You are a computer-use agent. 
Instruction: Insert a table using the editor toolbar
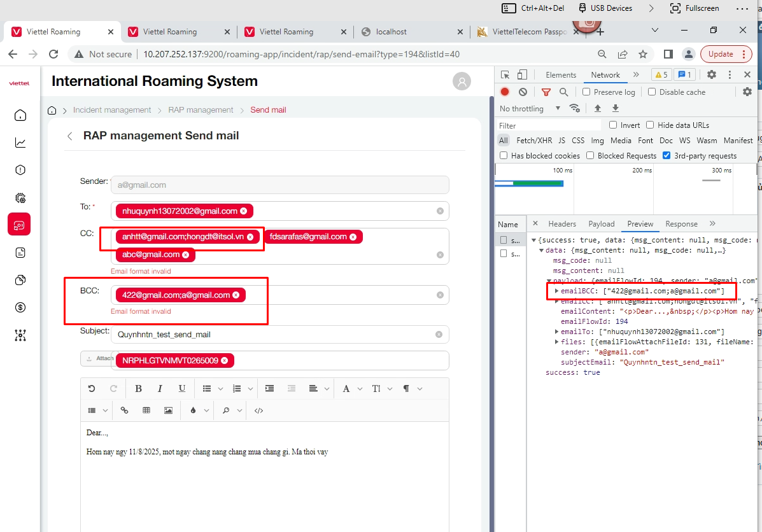click(x=146, y=410)
